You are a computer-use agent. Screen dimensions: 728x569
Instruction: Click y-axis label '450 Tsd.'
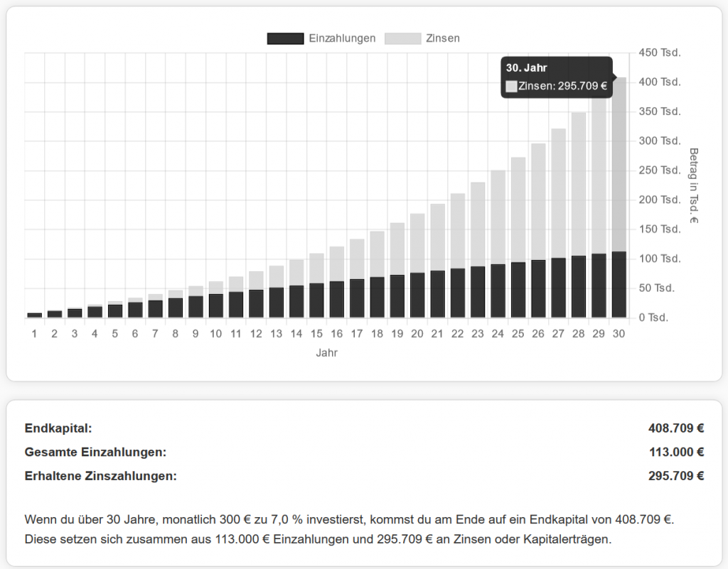pos(660,53)
